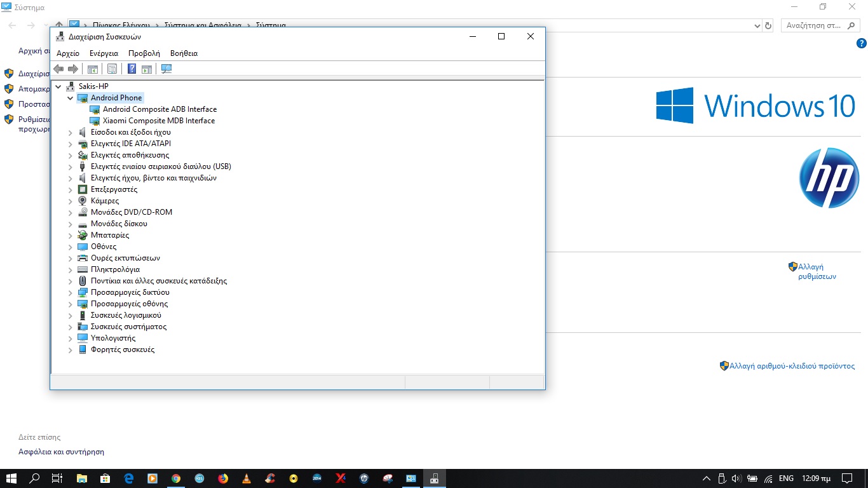Click Αλλαγή αριθμού-κλειδιού προϊόντος link
868x488 pixels.
tap(792, 366)
